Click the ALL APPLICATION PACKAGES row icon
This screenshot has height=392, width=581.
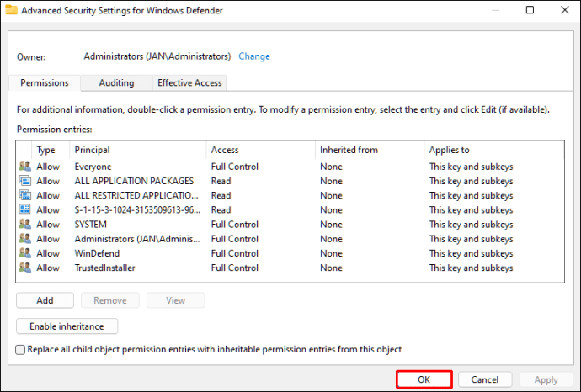[x=24, y=181]
